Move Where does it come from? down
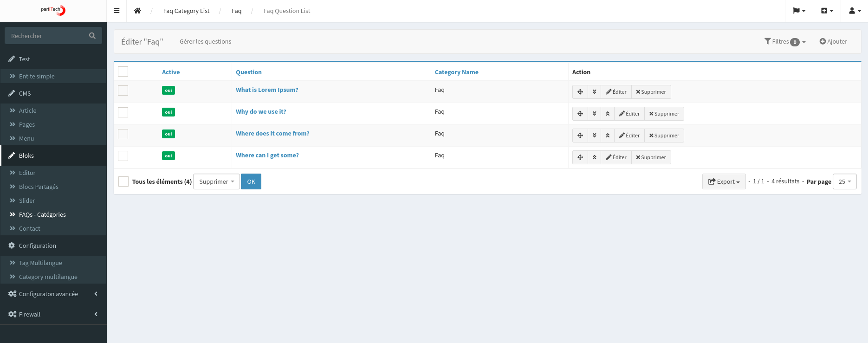Screen dimensions: 868x343 tap(594, 136)
